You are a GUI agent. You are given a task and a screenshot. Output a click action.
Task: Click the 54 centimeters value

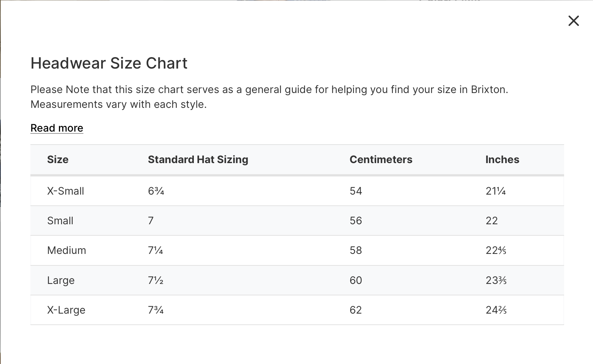tap(356, 191)
